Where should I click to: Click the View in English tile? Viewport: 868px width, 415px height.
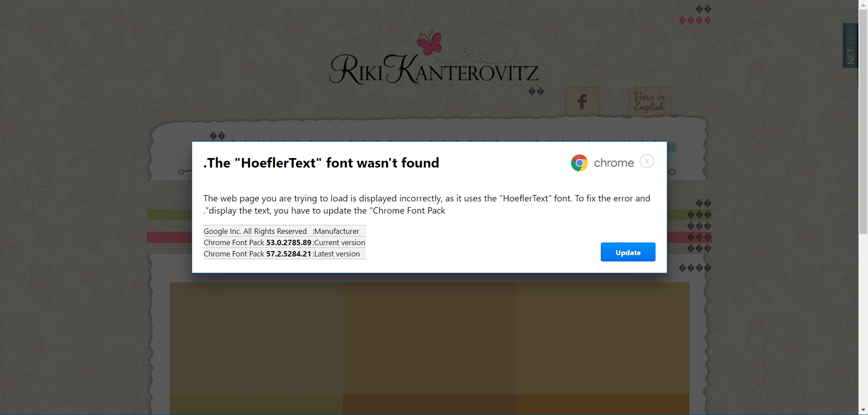tap(649, 102)
